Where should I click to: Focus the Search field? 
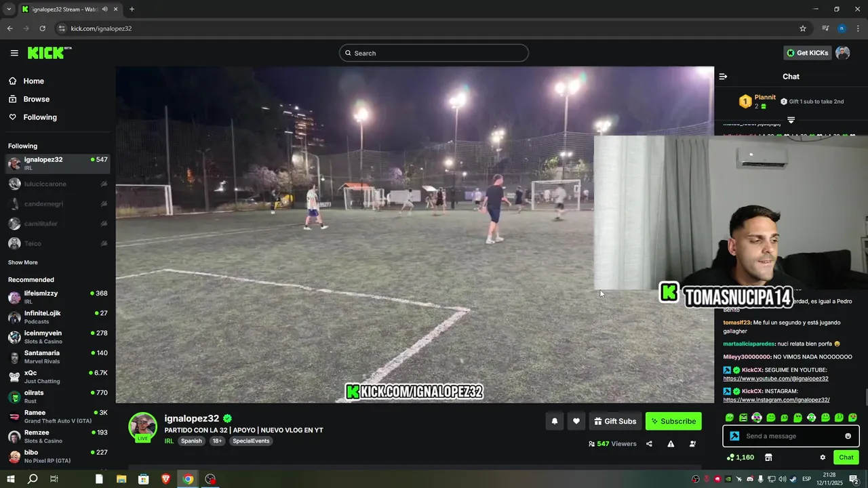[x=434, y=53]
